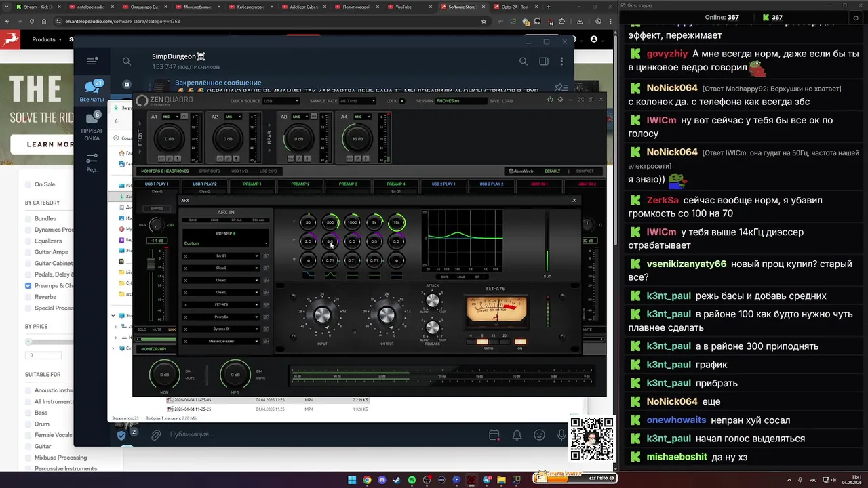Toggle bypass BP for BA-31 slot

(266, 256)
